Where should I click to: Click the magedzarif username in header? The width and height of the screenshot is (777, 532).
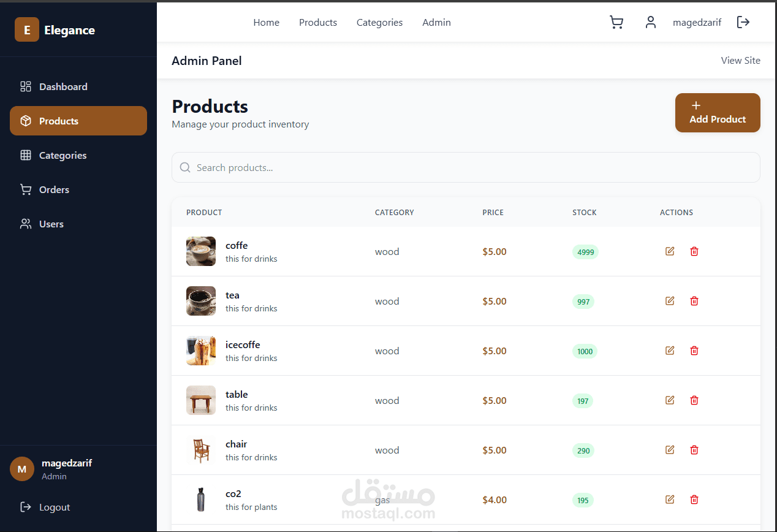point(697,23)
